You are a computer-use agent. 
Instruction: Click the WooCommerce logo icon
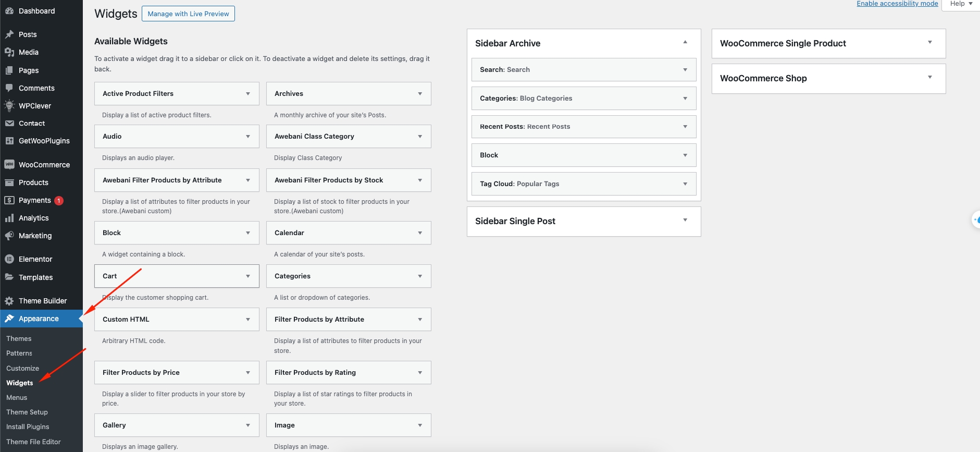(9, 165)
